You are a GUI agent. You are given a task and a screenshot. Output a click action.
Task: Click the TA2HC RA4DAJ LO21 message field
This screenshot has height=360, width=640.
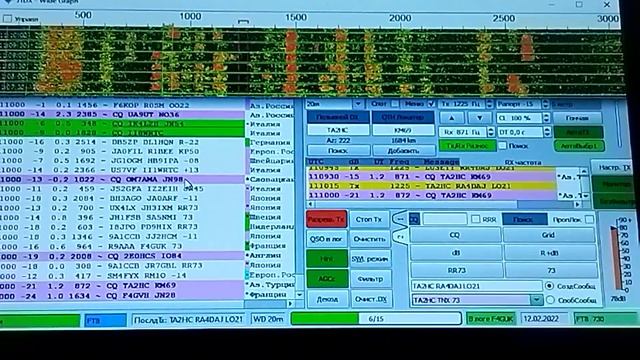[x=476, y=286]
